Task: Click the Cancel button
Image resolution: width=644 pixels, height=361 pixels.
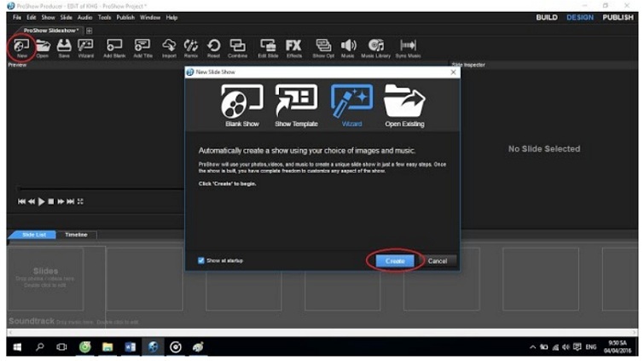Action: pyautogui.click(x=438, y=260)
